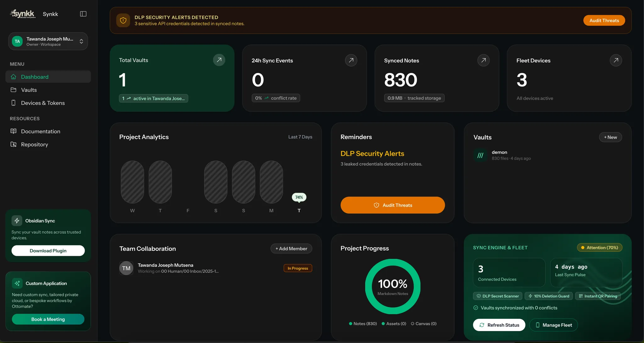Click the DLP alert shield icon
The image size is (644, 343).
coord(123,20)
